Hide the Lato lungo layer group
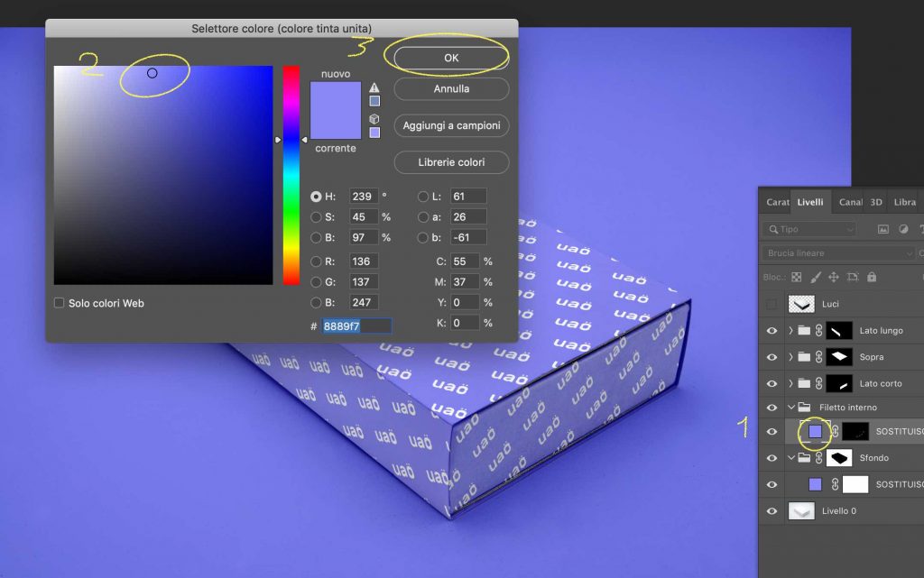Viewport: 924px width, 578px height. tap(772, 331)
